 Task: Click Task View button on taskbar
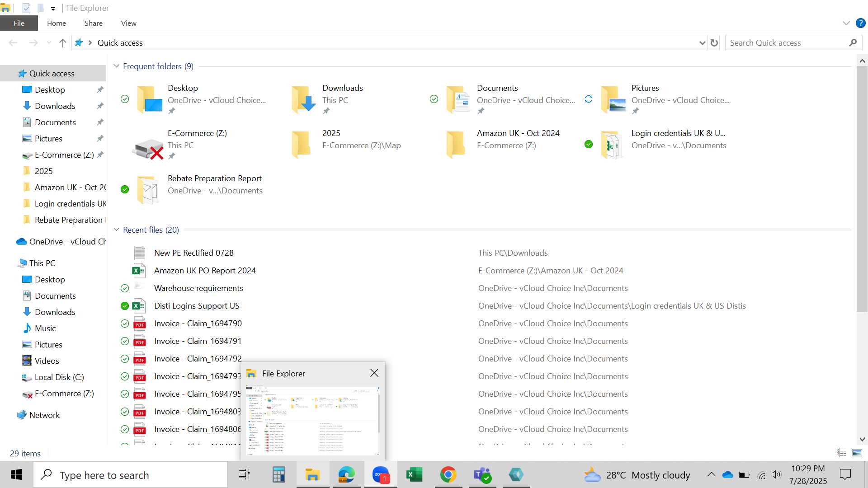[244, 475]
